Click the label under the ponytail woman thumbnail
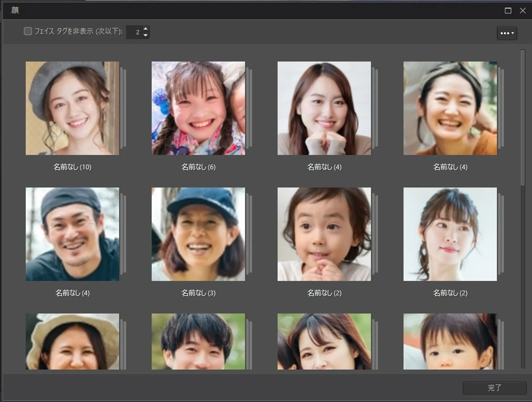The width and height of the screenshot is (532, 402). 450,293
